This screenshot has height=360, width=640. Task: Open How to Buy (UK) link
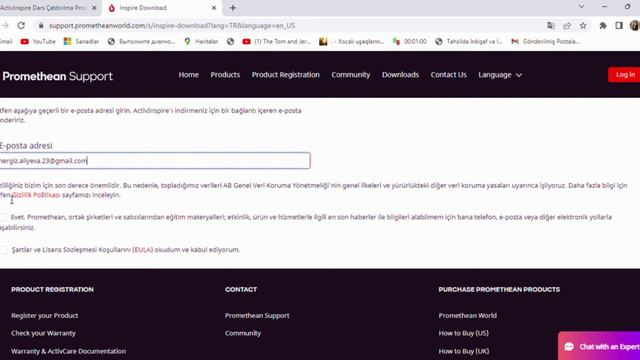point(464,351)
